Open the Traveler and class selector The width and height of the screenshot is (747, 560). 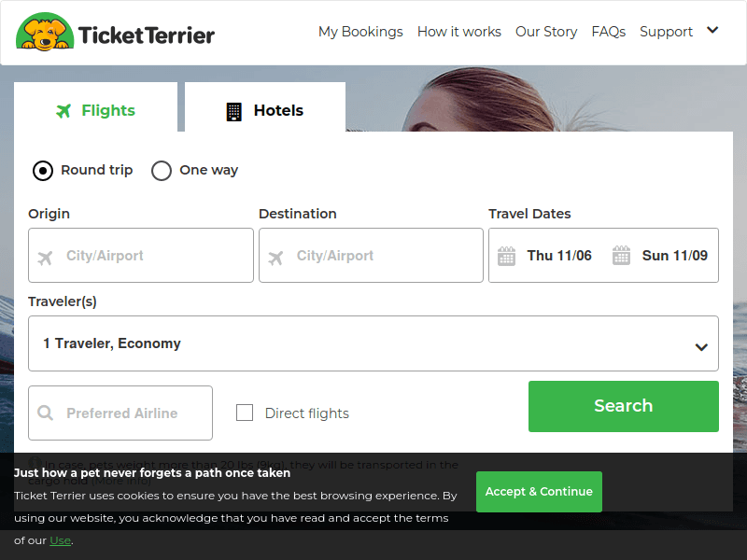point(373,343)
